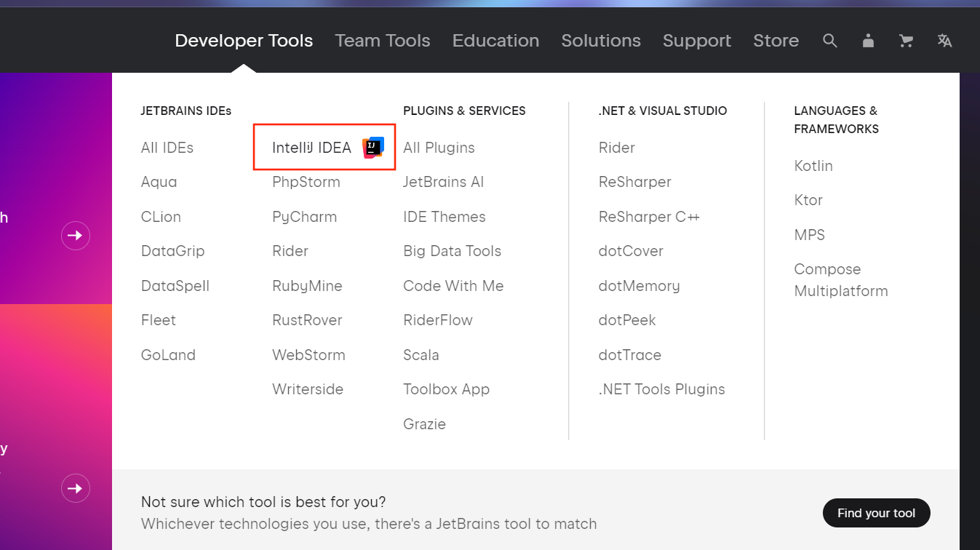Open All Plugins link
Viewport: 980px width, 550px height.
pyautogui.click(x=439, y=148)
